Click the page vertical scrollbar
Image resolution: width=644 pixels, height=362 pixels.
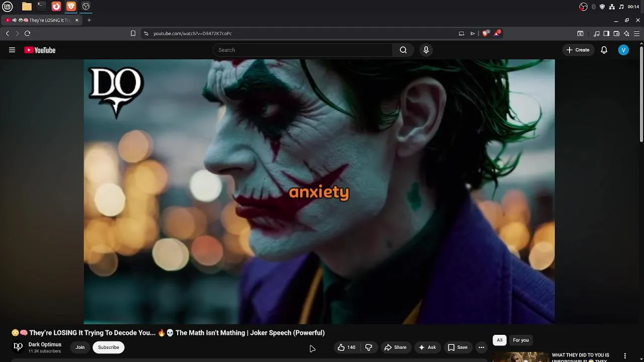[x=641, y=94]
